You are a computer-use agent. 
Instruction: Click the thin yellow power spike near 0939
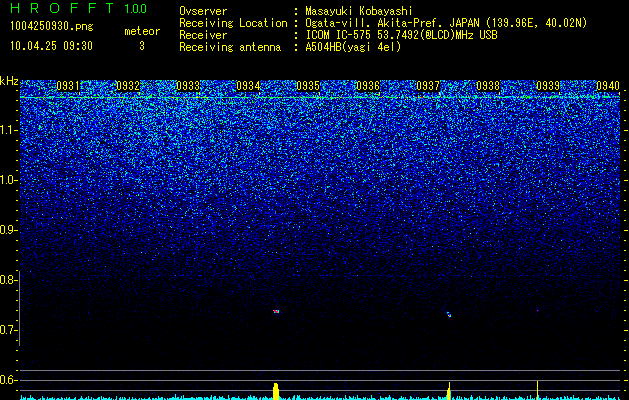(538, 390)
